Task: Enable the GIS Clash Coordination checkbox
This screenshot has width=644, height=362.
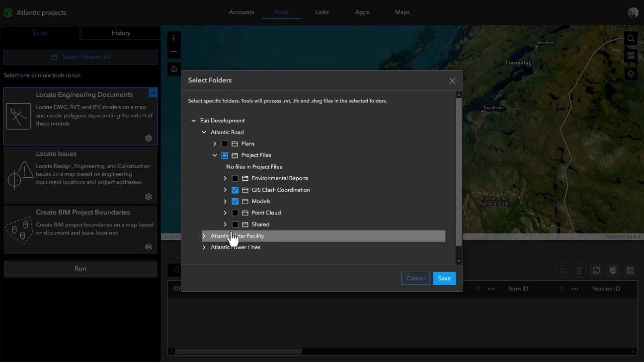Action: [x=235, y=190]
